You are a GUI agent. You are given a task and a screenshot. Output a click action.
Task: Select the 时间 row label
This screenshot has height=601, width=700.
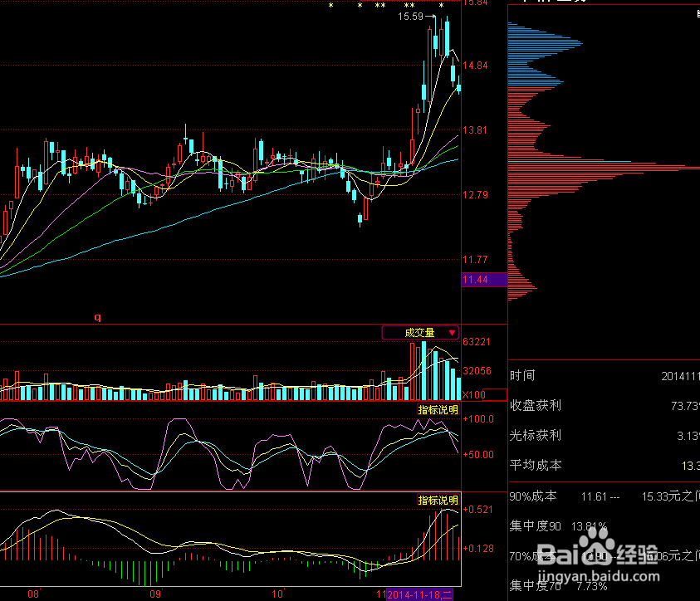point(522,376)
